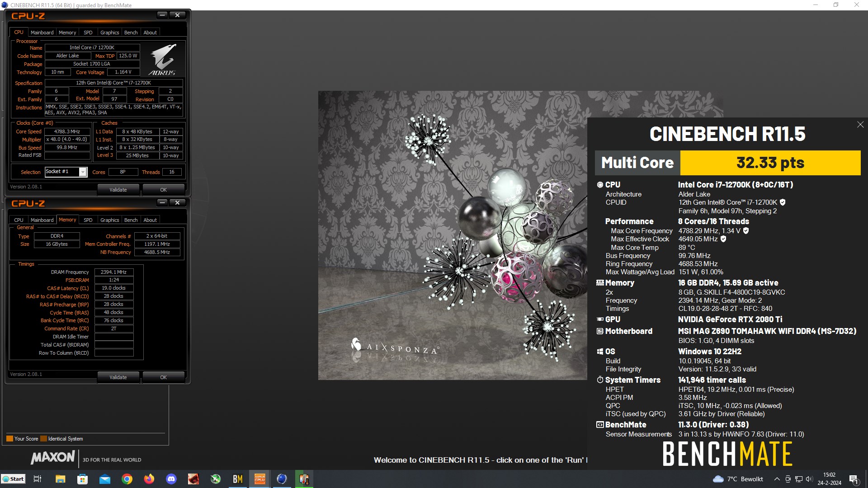This screenshot has height=488, width=868.
Task: Open About tab in upper CPU-Z
Action: (150, 33)
